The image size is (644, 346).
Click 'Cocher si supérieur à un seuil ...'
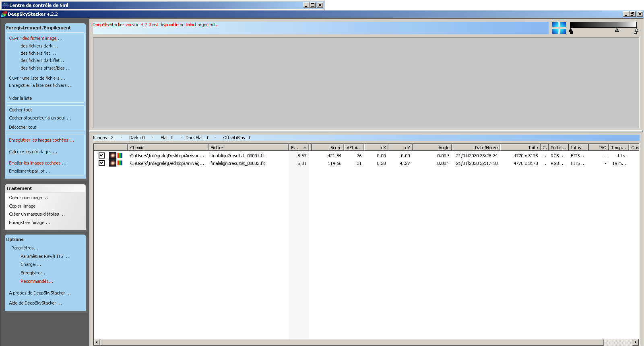40,118
